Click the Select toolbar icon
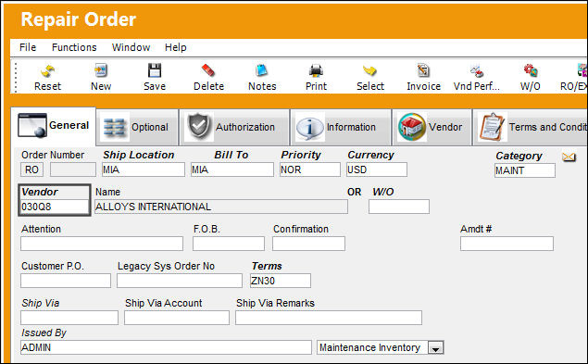Viewport: 588px width, 364px height. click(x=369, y=70)
